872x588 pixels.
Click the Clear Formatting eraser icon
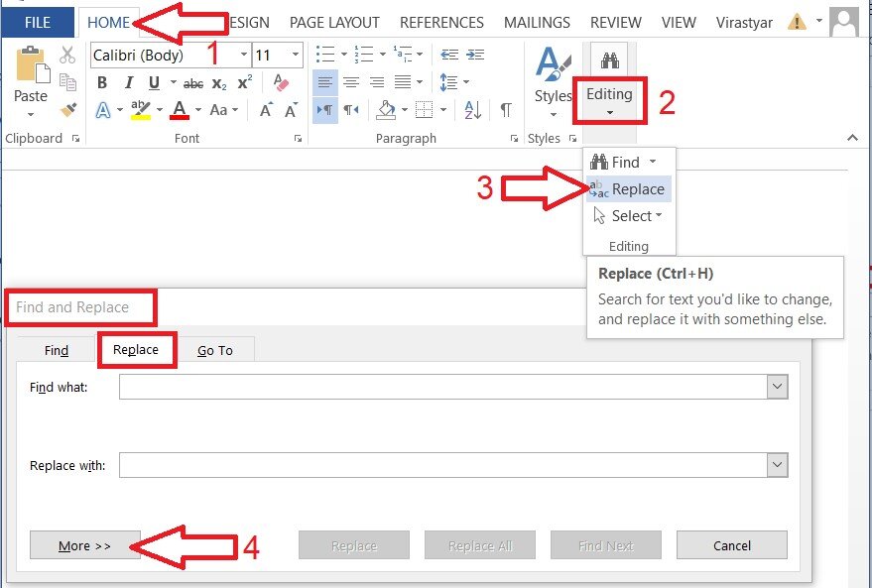tap(281, 83)
